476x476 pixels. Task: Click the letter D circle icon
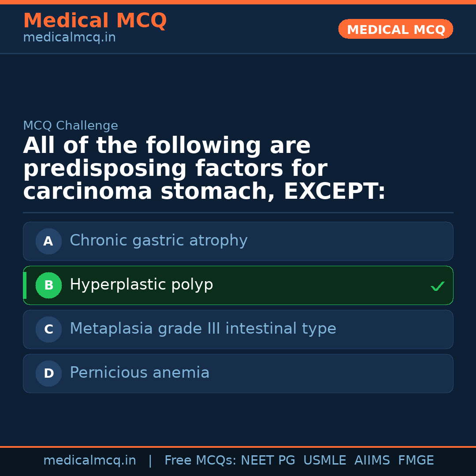pyautogui.click(x=48, y=373)
